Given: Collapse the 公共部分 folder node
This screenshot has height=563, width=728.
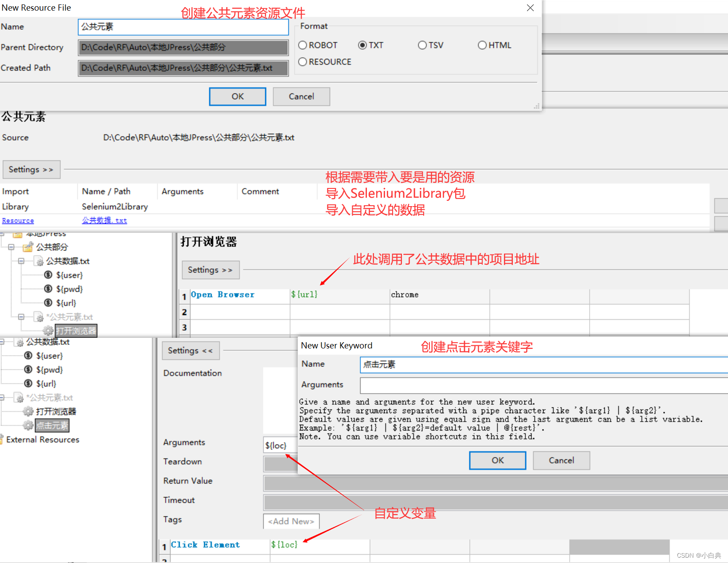Looking at the screenshot, I should coord(12,247).
